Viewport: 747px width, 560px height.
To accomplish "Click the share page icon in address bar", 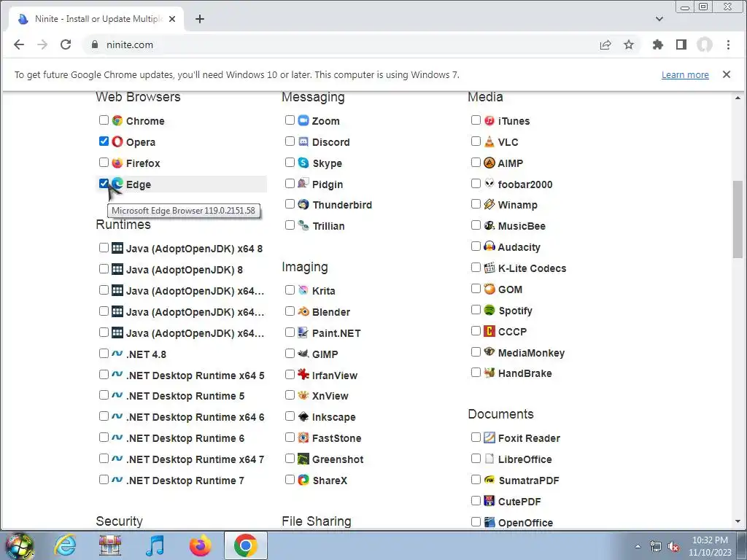I will click(x=605, y=44).
